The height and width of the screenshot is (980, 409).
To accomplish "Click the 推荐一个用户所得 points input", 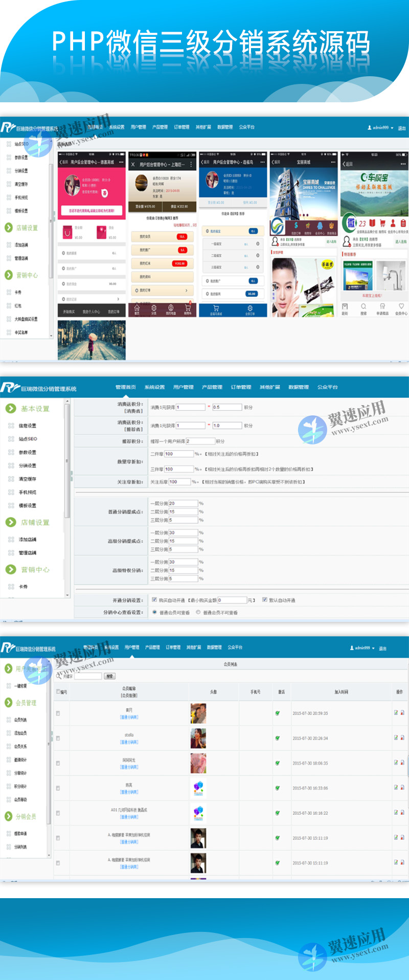I will (200, 441).
